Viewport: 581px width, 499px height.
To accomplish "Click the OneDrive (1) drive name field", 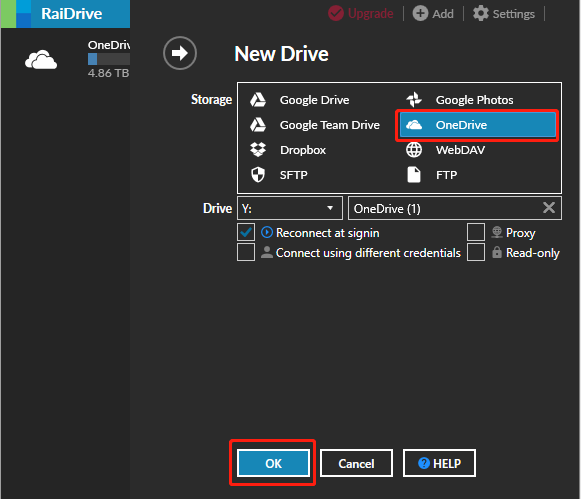I will 455,208.
